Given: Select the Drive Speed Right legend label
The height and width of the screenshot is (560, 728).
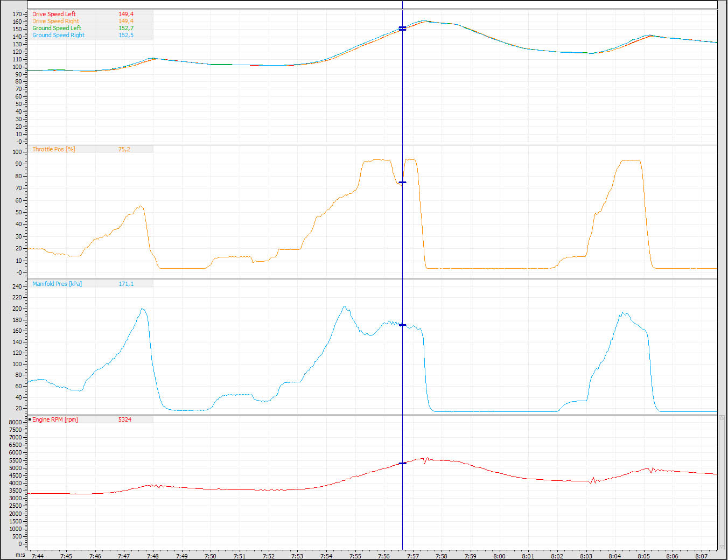Looking at the screenshot, I should [x=55, y=21].
